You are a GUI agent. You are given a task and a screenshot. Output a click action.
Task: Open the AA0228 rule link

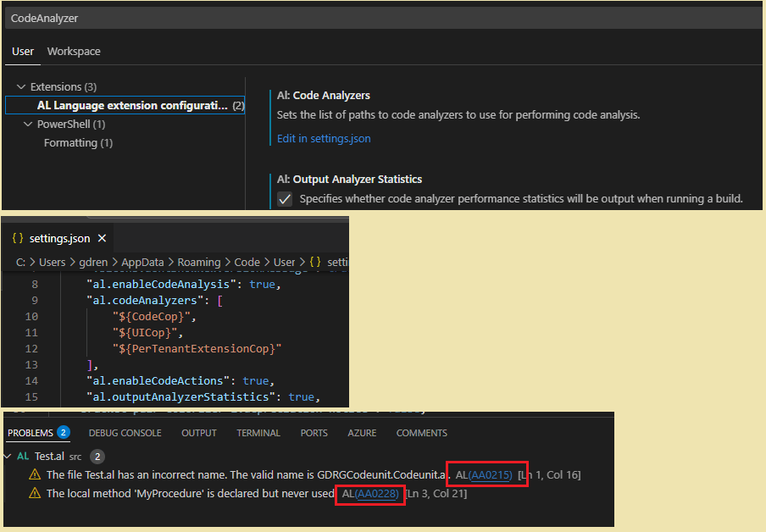[377, 493]
